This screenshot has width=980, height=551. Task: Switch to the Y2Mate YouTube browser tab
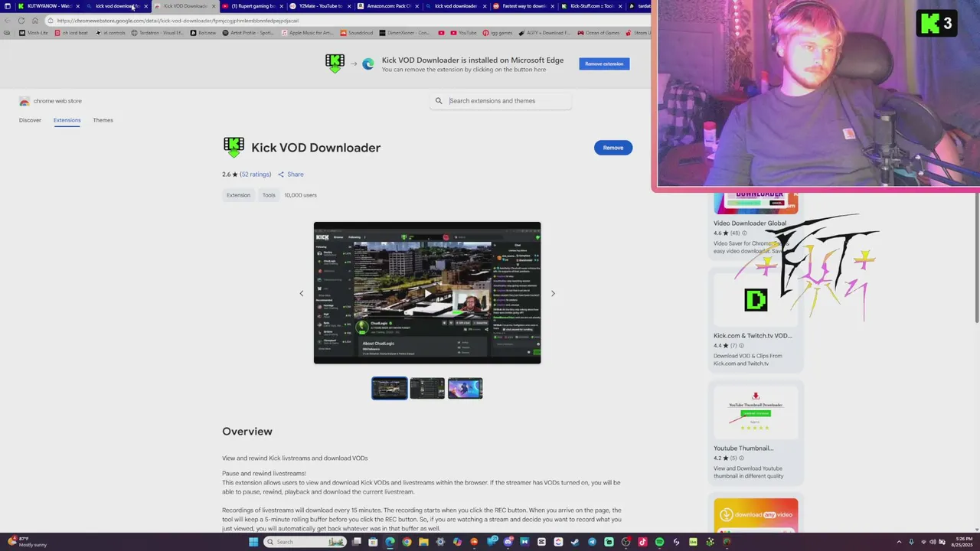click(320, 6)
